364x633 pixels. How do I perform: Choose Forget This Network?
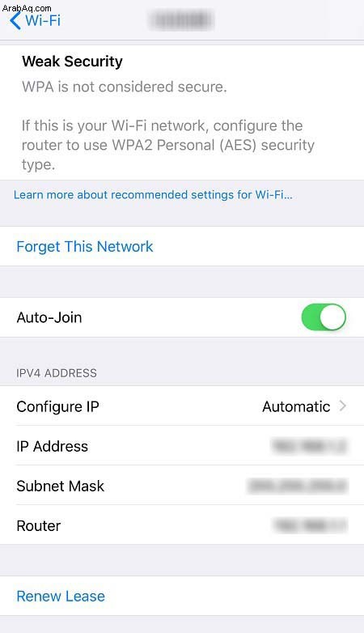click(x=85, y=246)
